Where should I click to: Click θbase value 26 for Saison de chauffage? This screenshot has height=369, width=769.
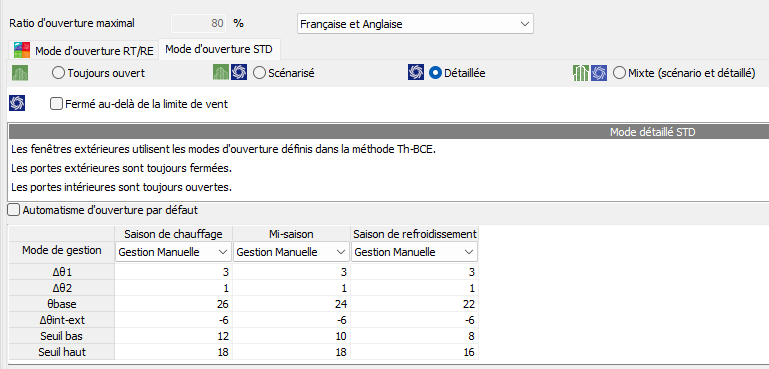pos(173,304)
